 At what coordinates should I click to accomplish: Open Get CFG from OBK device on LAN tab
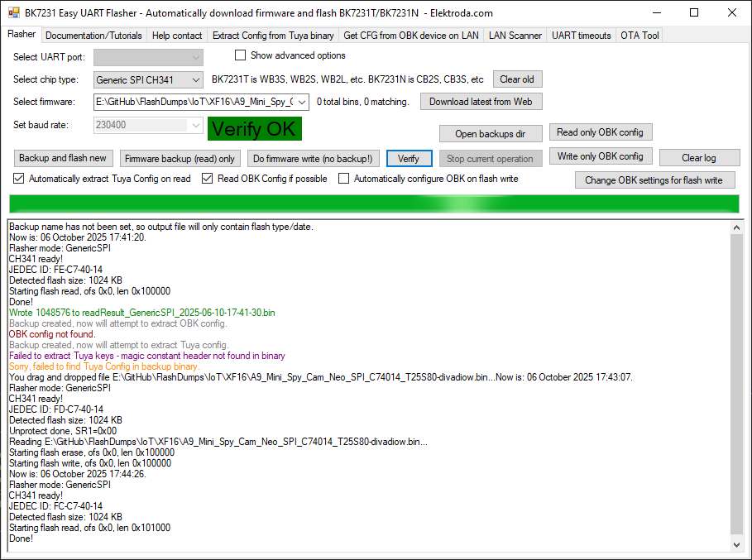point(411,36)
